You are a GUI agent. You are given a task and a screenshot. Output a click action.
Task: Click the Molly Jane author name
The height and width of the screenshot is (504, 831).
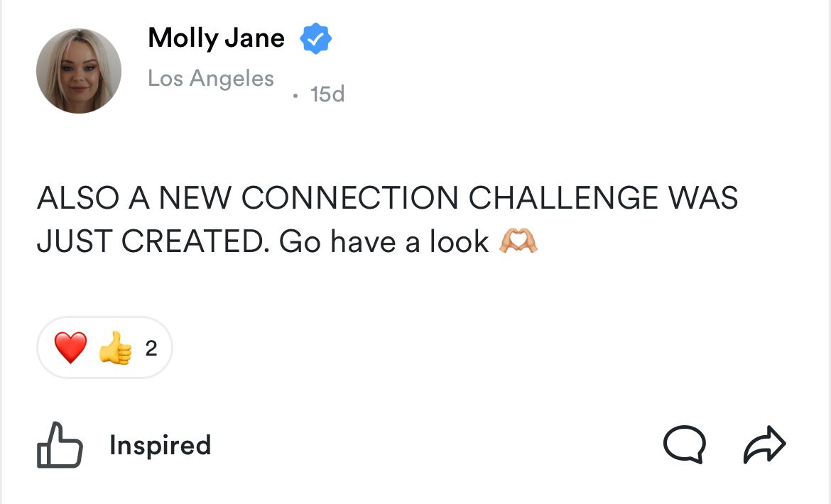(x=216, y=38)
